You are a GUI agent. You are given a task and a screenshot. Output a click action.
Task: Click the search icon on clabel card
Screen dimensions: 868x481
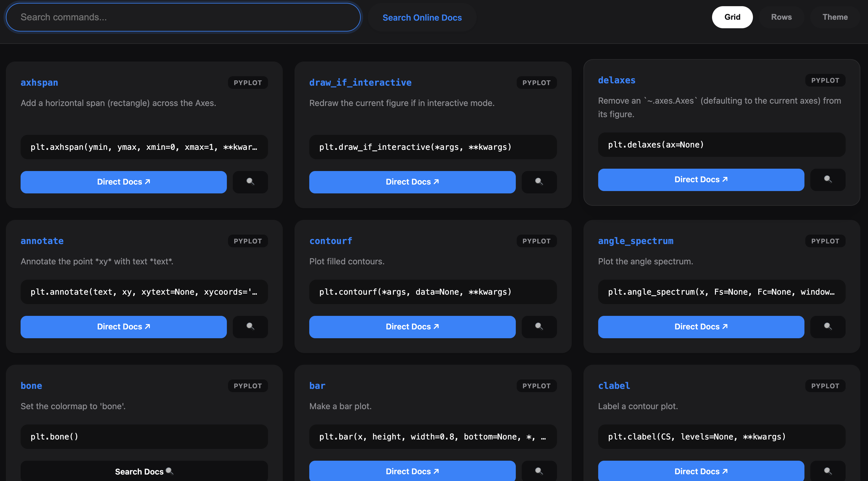click(x=828, y=471)
